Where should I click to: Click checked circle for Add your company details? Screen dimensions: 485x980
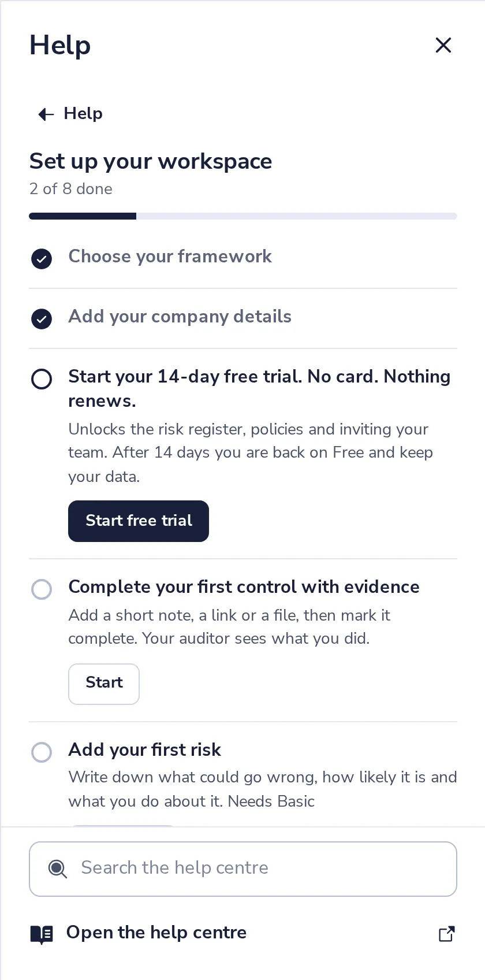click(x=42, y=319)
